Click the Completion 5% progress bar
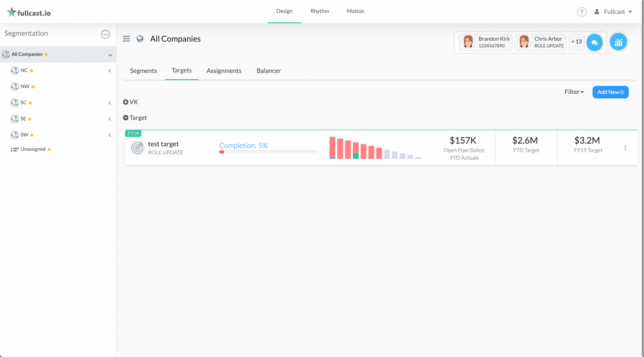The height and width of the screenshot is (357, 644). [x=268, y=152]
